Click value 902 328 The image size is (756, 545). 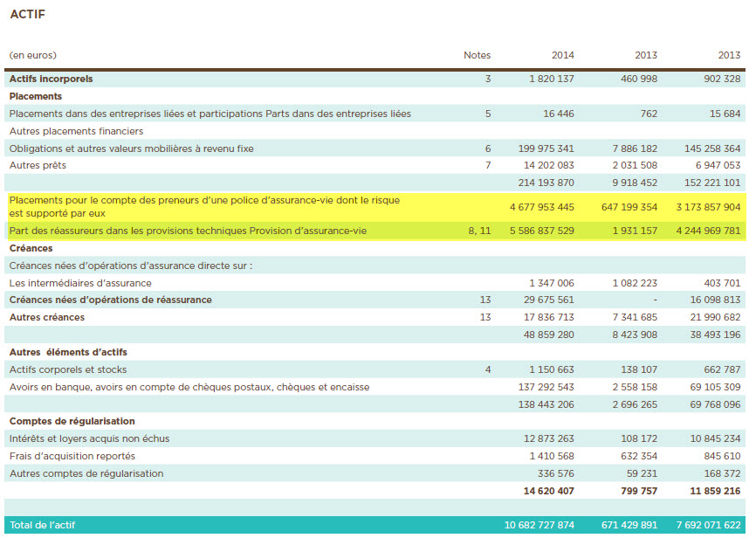click(x=722, y=79)
